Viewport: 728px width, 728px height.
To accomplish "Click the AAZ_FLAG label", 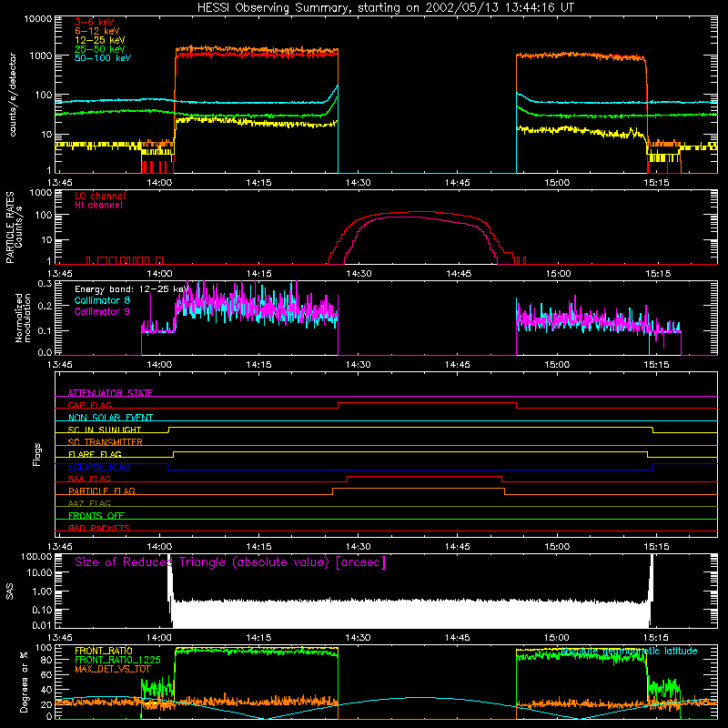I will tap(89, 503).
